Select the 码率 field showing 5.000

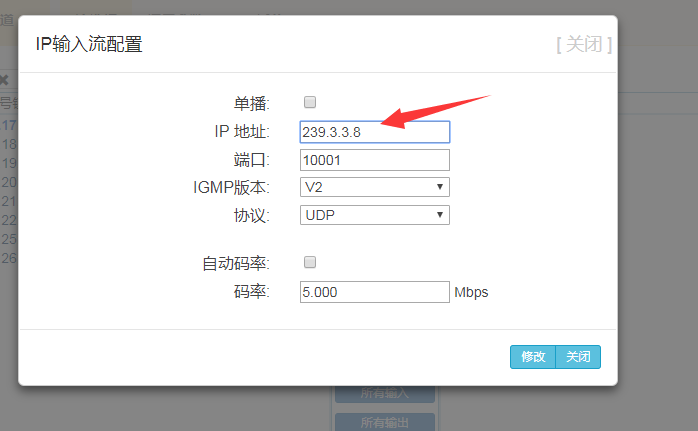pyautogui.click(x=374, y=291)
